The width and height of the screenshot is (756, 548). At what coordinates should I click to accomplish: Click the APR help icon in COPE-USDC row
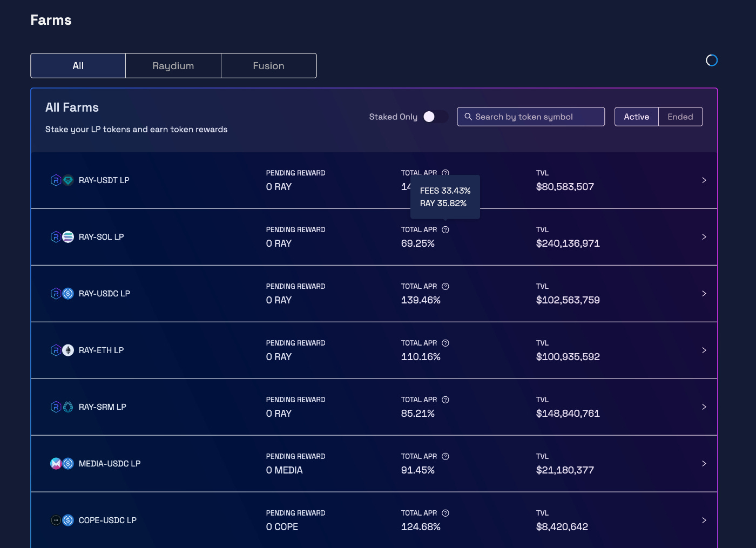[446, 513]
